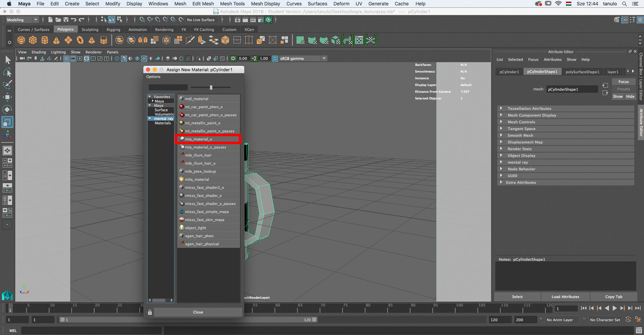The image size is (644, 335).
Task: Switch to the Sculpting shelf tab
Action: tap(90, 30)
